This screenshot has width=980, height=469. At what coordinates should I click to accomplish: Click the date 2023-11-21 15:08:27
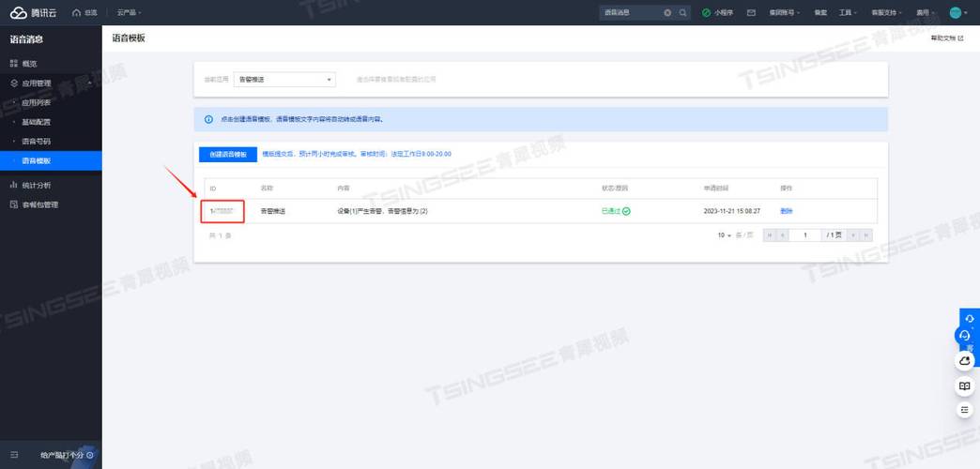pos(732,211)
